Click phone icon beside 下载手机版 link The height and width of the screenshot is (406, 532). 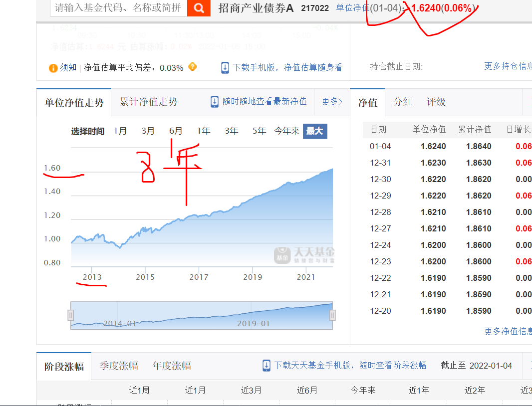(225, 68)
